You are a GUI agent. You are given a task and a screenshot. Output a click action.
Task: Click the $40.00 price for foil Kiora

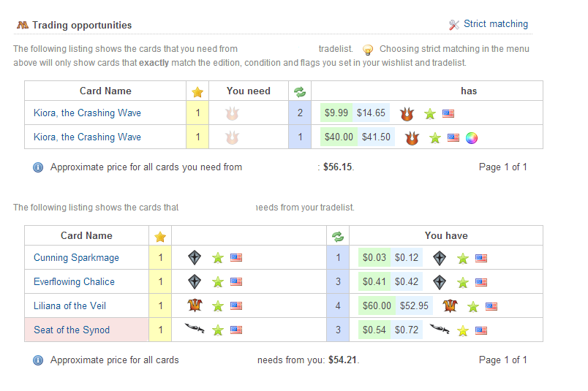[x=339, y=137]
